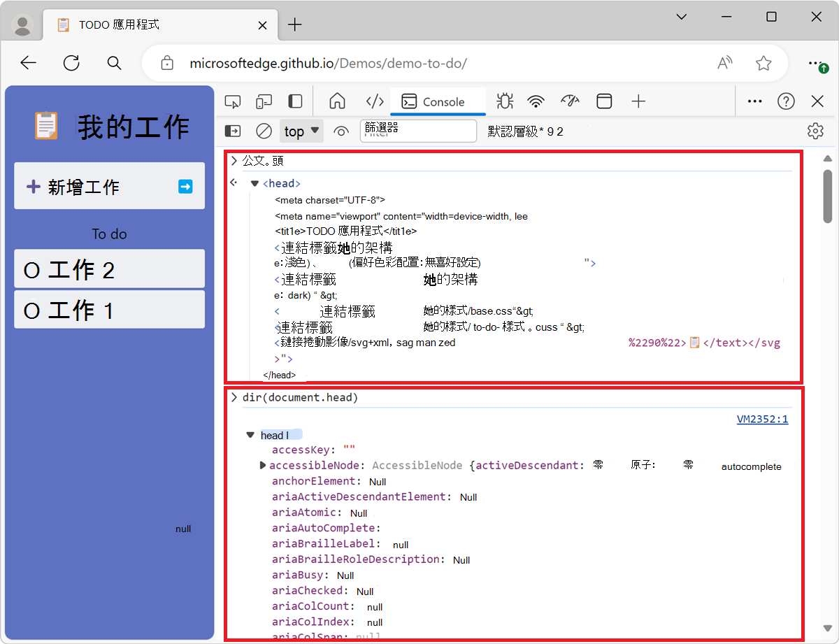Image resolution: width=839 pixels, height=644 pixels.
Task: Toggle the DevTools dock panel layout icon
Action: pos(294,101)
